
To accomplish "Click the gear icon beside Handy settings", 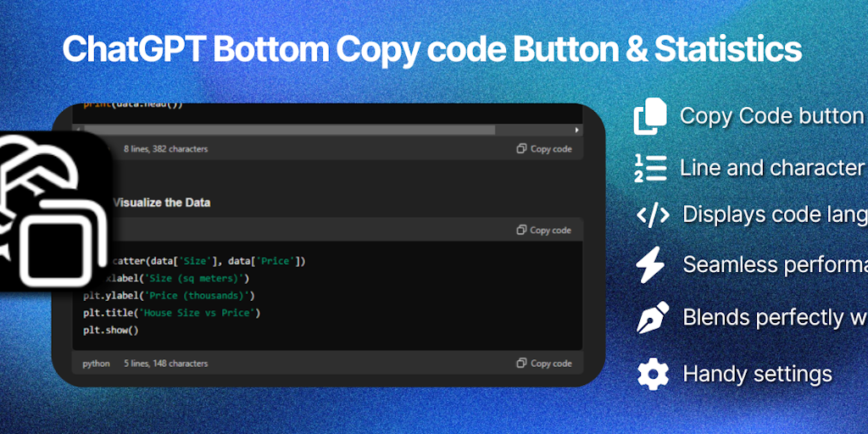I will 653,374.
